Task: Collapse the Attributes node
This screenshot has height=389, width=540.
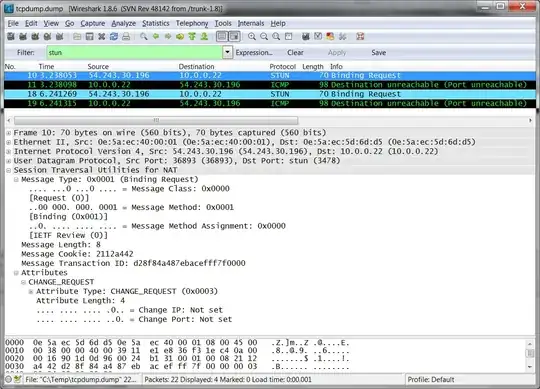Action: pos(16,273)
